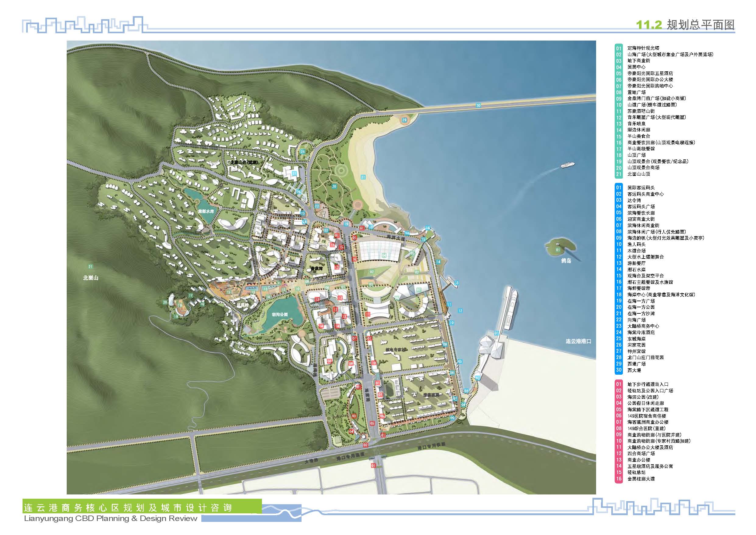Click the legend entry '国展中心'
Screen dimensions: 756x535
pos(636,67)
